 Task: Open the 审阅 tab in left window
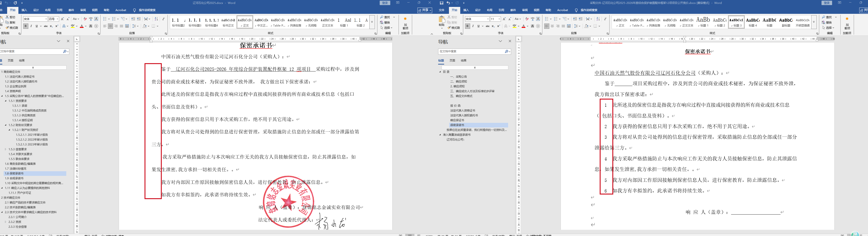tap(83, 10)
